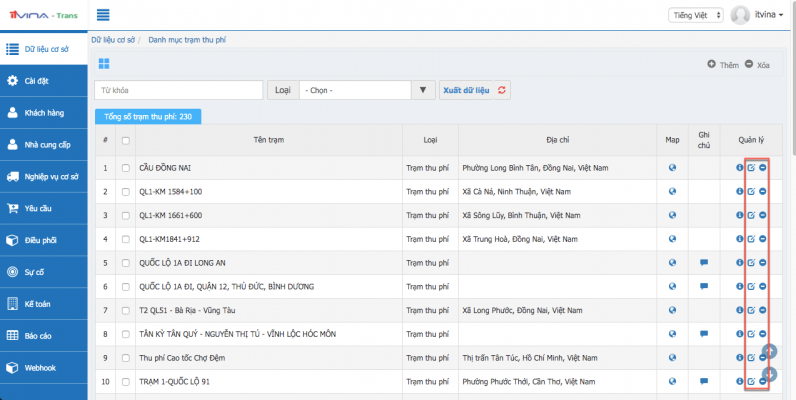Select checkbox for TRẠM 1-QUỐC LỘ 91
The width and height of the screenshot is (796, 400).
pyautogui.click(x=125, y=382)
